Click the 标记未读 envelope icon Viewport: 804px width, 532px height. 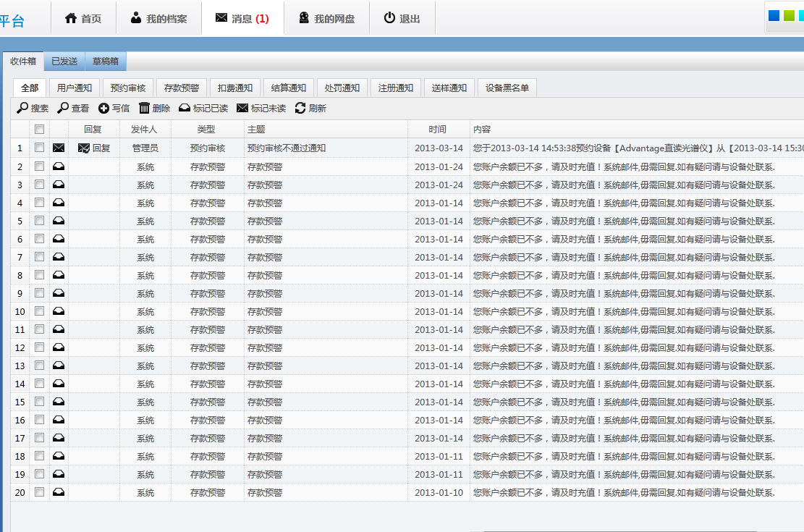(x=242, y=109)
